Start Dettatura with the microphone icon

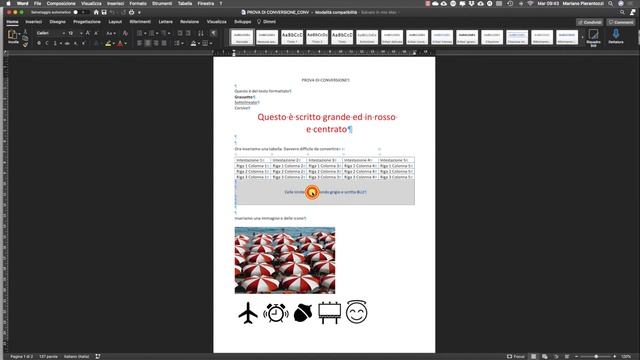coord(616,36)
